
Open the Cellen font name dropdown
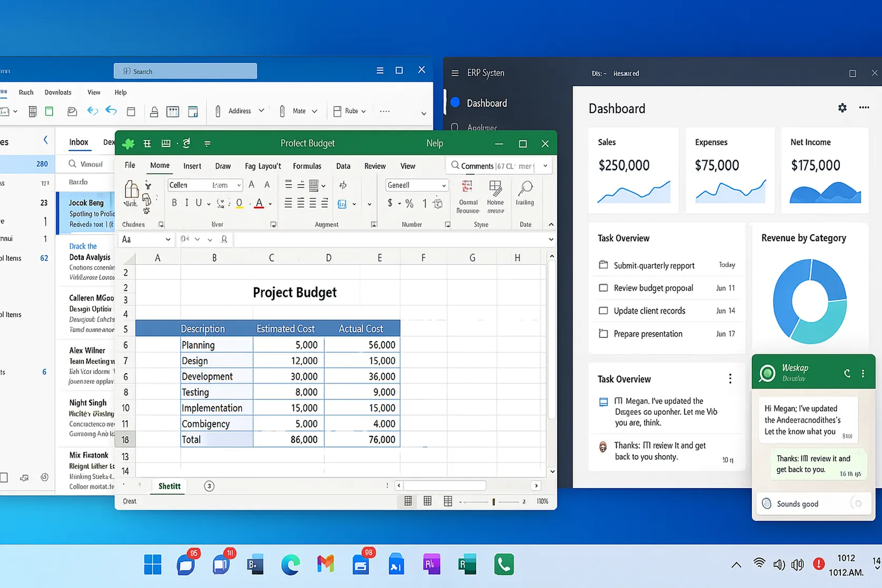(x=239, y=185)
